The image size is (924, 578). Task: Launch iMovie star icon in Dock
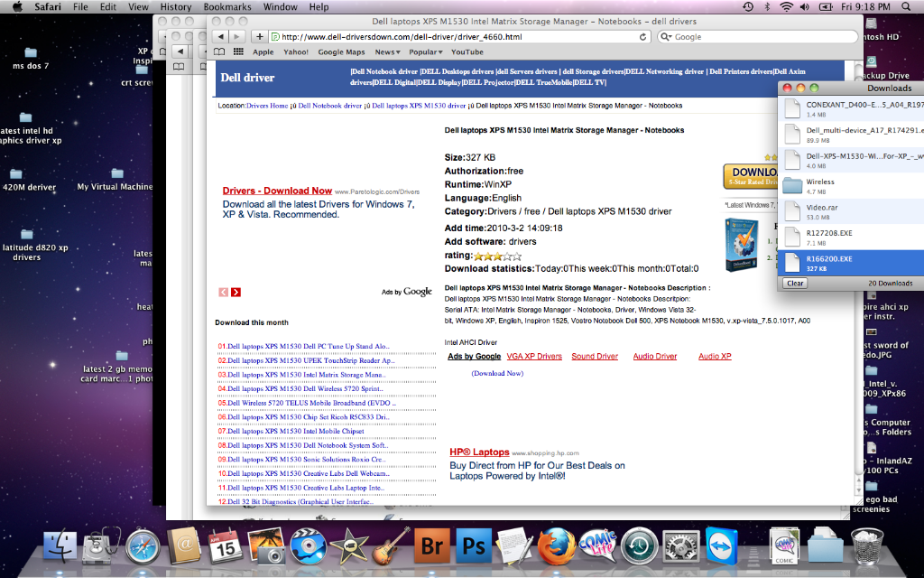(x=349, y=546)
